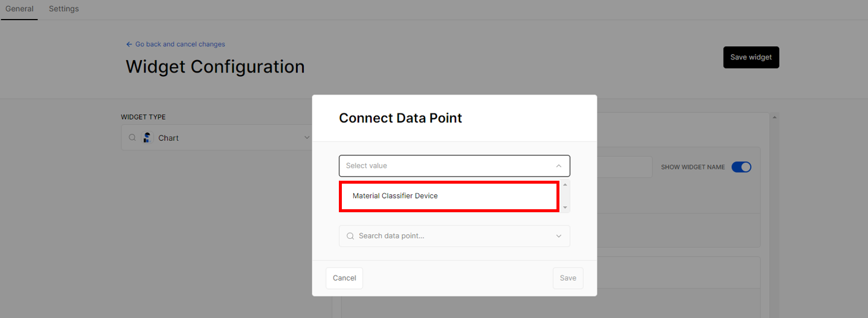Collapse the Select value dropdown via chevron

pyautogui.click(x=558, y=166)
